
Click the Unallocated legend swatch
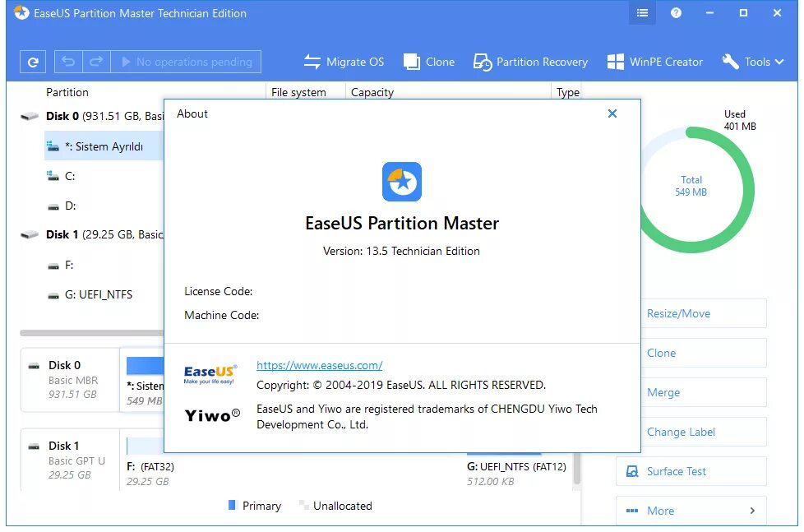[303, 506]
